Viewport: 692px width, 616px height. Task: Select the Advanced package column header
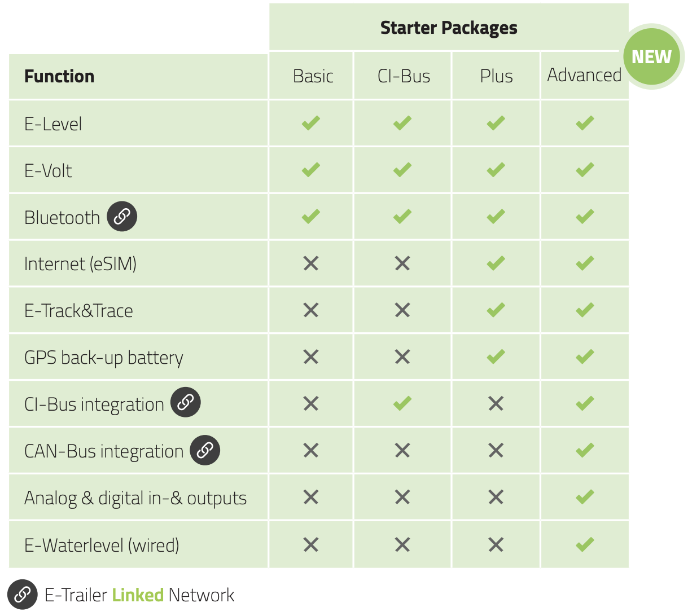584,75
